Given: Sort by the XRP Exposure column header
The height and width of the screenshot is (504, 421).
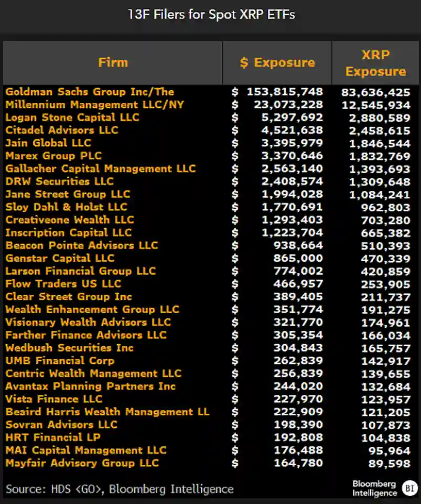Looking at the screenshot, I should (x=375, y=63).
